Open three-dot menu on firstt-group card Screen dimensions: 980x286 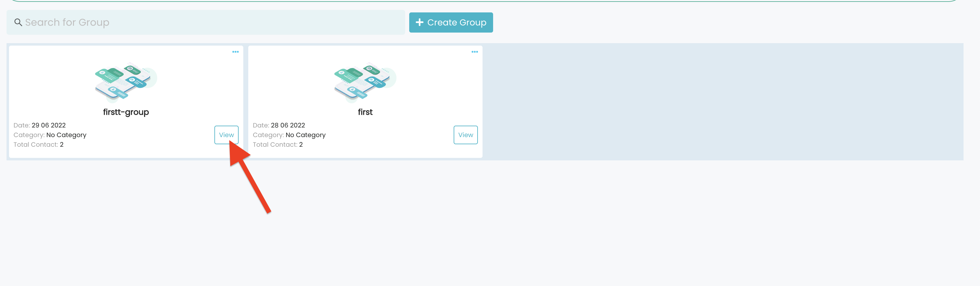236,52
